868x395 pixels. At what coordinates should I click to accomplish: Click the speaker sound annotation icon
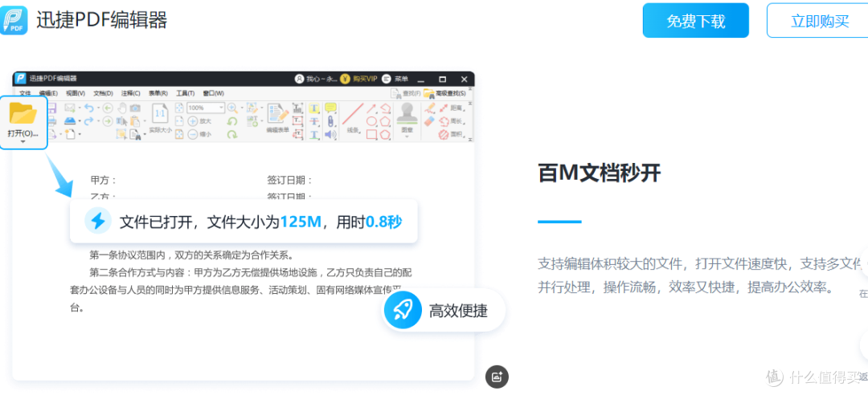[x=330, y=134]
